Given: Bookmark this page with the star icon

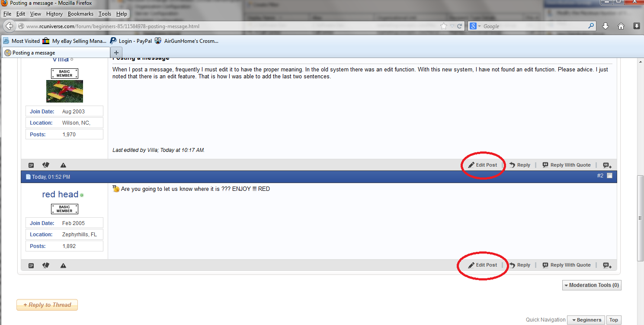Looking at the screenshot, I should pyautogui.click(x=443, y=26).
